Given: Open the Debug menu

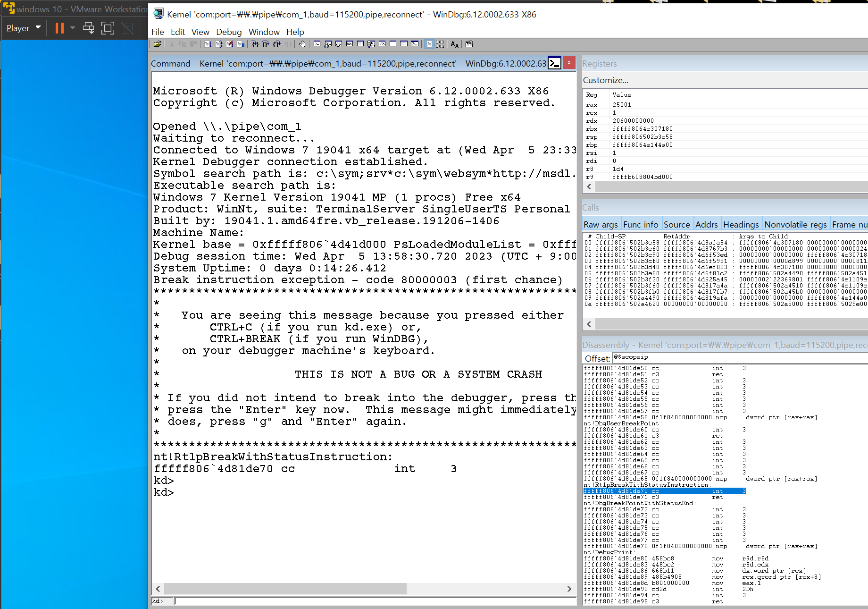Looking at the screenshot, I should (x=229, y=32).
